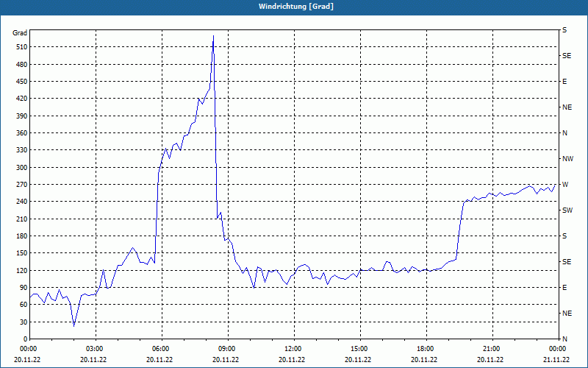The height and width of the screenshot is (368, 588).
Task: Click the highest peak of the blue line
Action: (213, 36)
